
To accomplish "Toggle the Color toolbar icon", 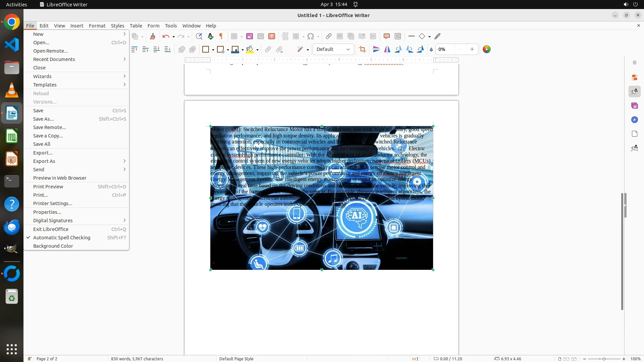I will pos(487,49).
